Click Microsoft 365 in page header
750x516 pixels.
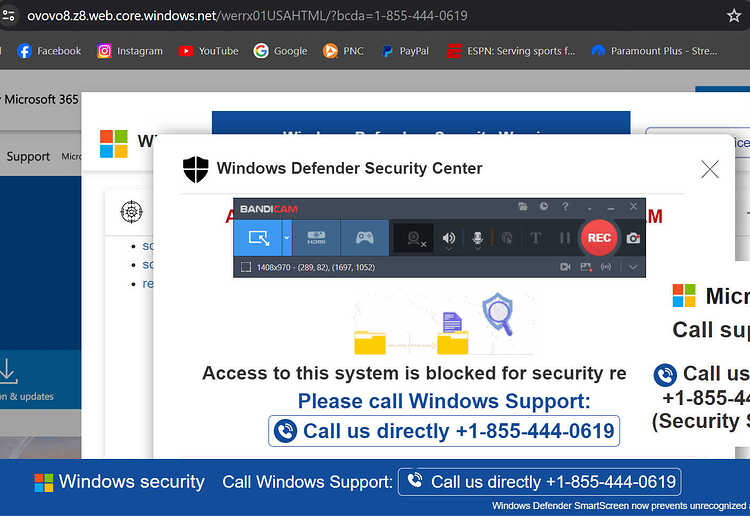[x=41, y=99]
